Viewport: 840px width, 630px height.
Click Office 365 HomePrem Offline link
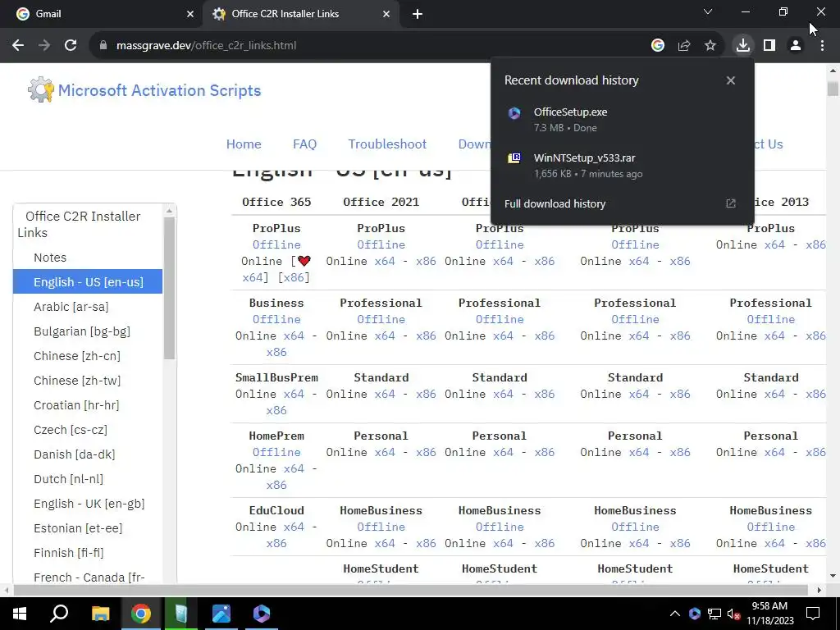(x=276, y=452)
